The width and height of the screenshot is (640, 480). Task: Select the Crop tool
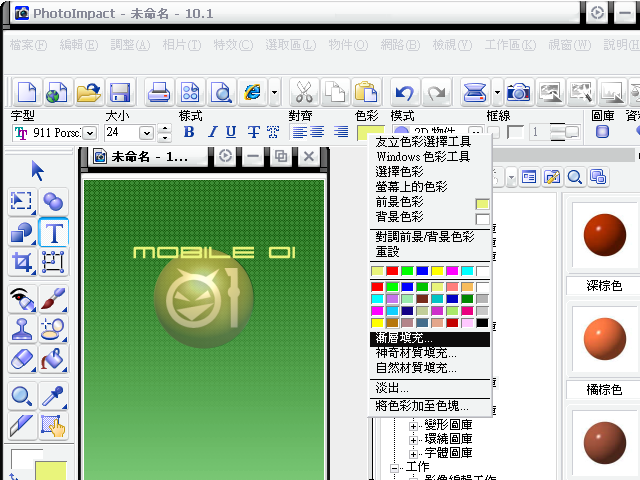click(x=22, y=262)
